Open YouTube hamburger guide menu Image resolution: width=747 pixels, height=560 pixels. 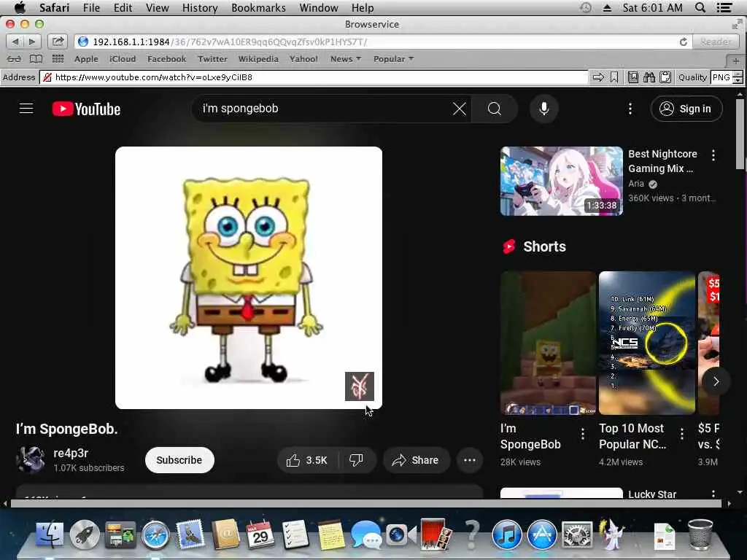click(x=26, y=109)
